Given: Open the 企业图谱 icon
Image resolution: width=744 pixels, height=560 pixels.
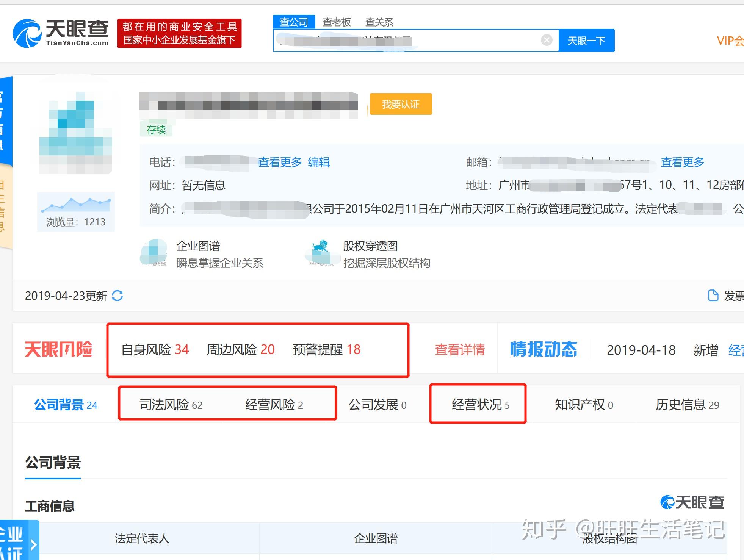Looking at the screenshot, I should click(154, 252).
